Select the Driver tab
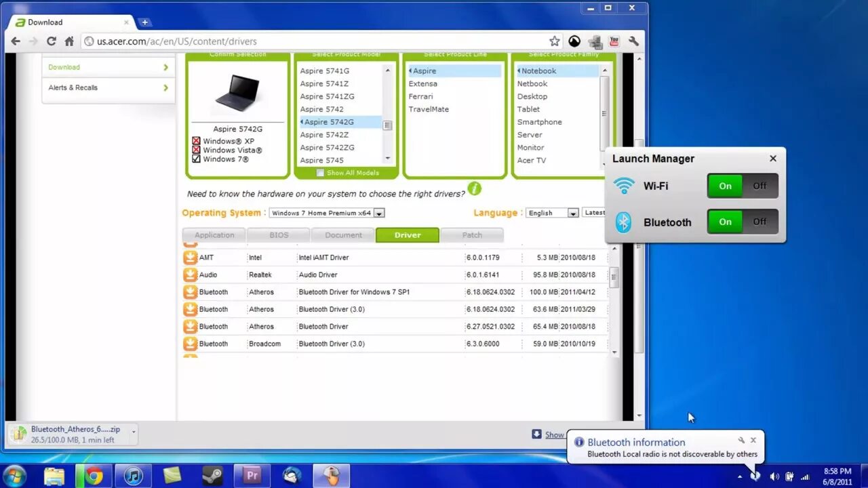868x488 pixels. point(408,235)
